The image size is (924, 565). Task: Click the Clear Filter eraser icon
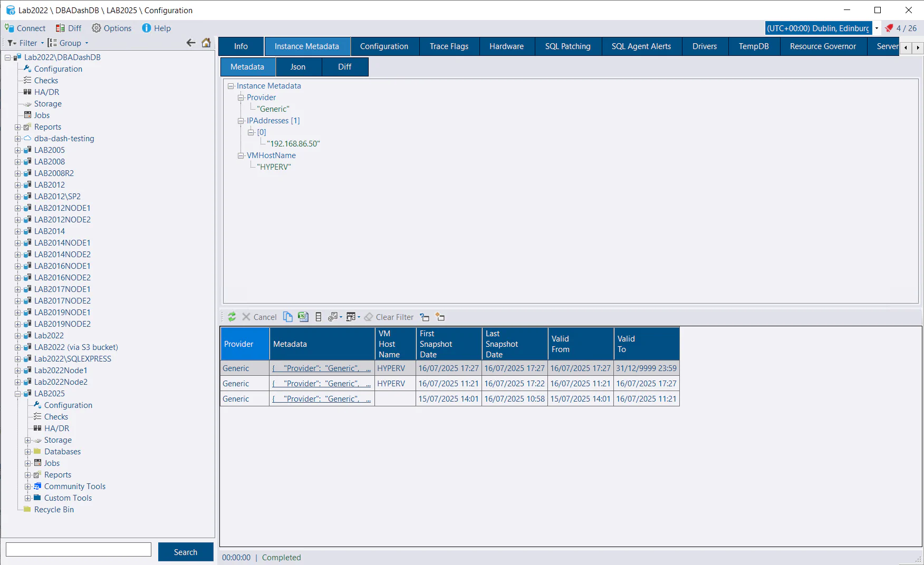(368, 317)
